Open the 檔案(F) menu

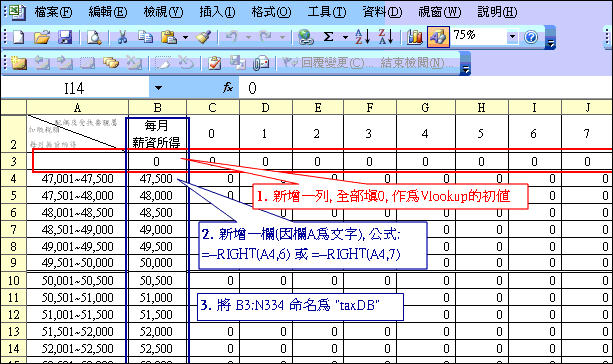click(x=53, y=12)
